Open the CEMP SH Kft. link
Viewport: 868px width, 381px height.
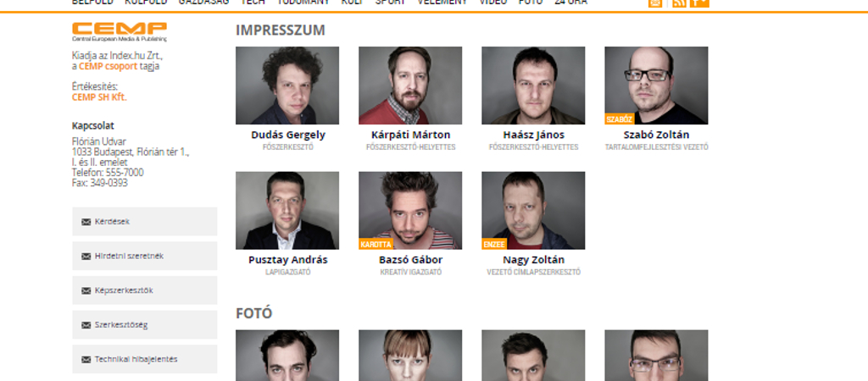[x=99, y=97]
